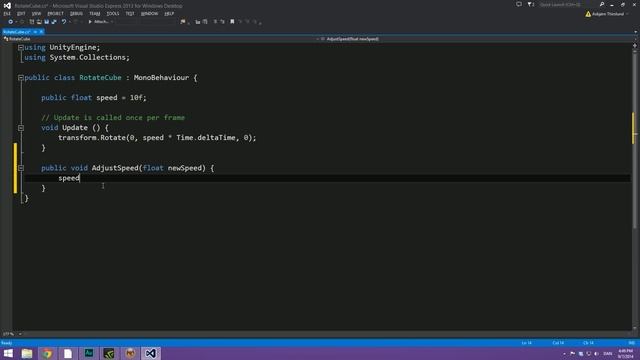Collapse the Update method outline
This screenshot has height=360, width=640.
pos(20,128)
